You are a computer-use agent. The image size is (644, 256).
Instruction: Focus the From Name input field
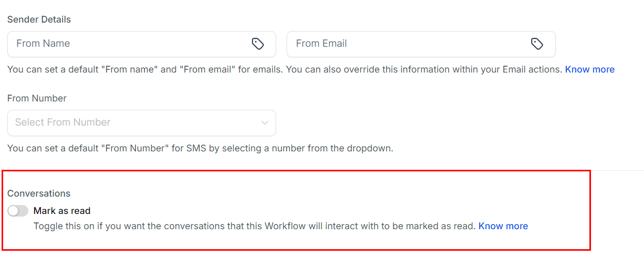pyautogui.click(x=126, y=44)
